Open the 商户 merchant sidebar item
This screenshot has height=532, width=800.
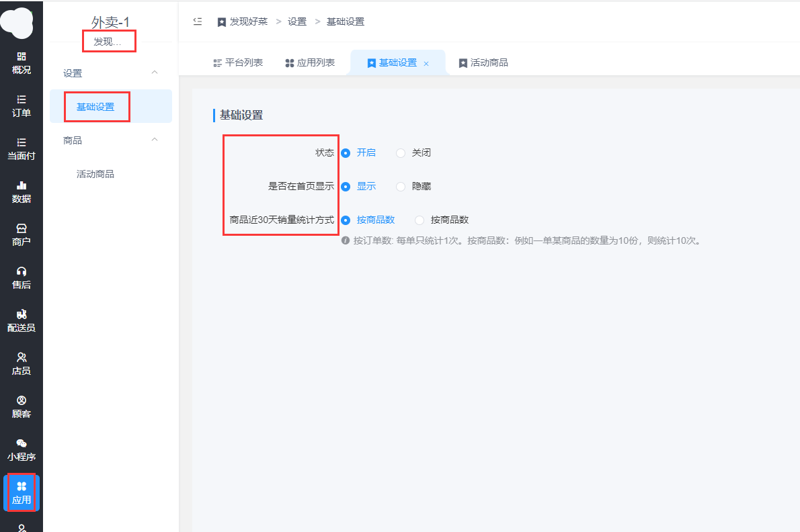22,235
